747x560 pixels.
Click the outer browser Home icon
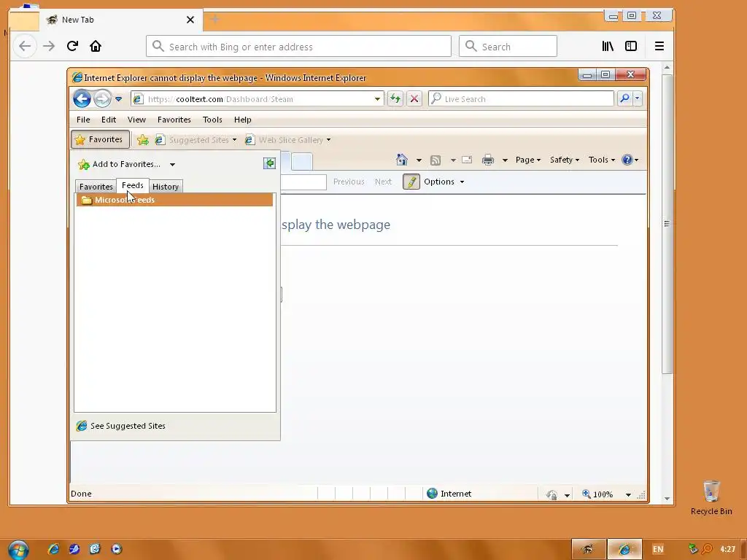(x=96, y=46)
